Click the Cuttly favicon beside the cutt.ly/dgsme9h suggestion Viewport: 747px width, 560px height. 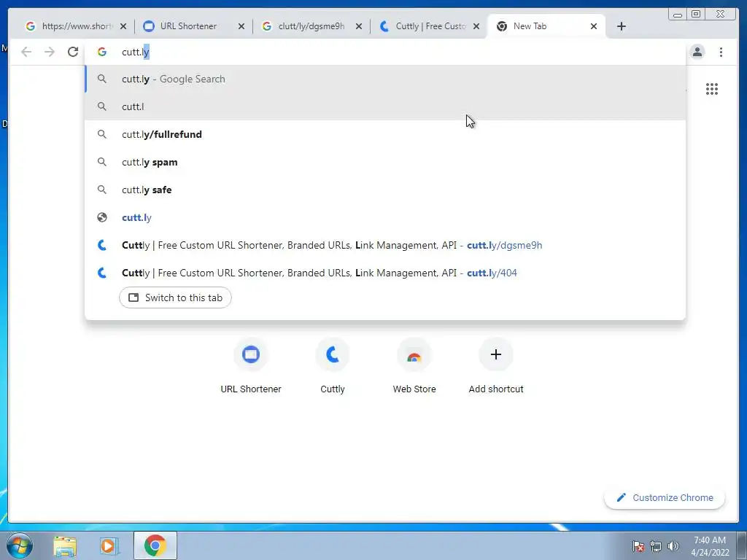point(102,245)
